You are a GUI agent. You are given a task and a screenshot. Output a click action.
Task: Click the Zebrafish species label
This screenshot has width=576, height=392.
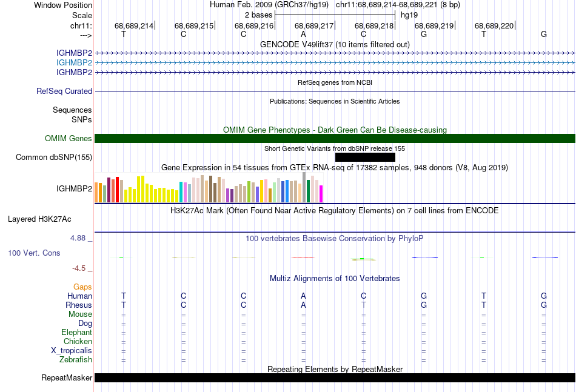(x=76, y=360)
